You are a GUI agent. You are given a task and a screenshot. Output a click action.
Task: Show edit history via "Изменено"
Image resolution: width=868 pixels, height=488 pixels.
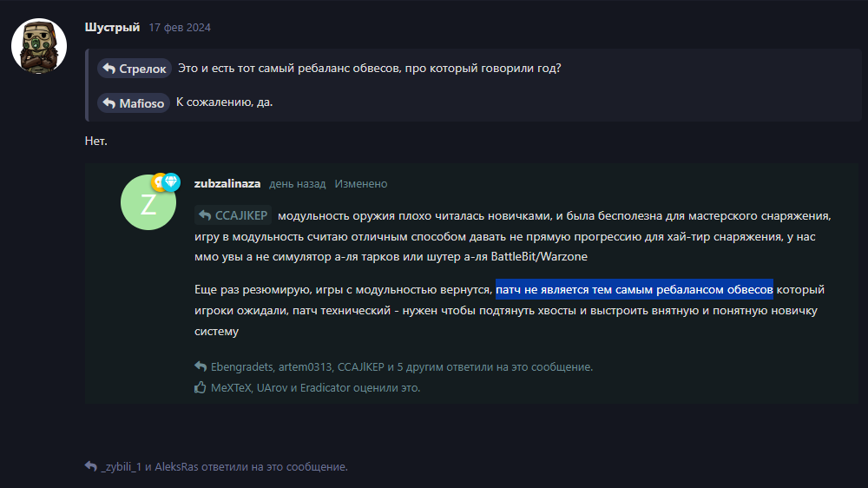[x=361, y=184]
